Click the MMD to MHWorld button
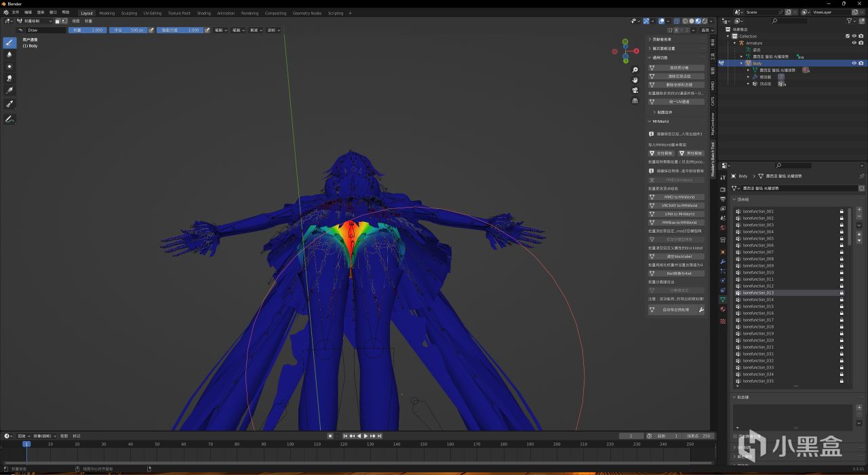868x475 pixels. (x=679, y=197)
